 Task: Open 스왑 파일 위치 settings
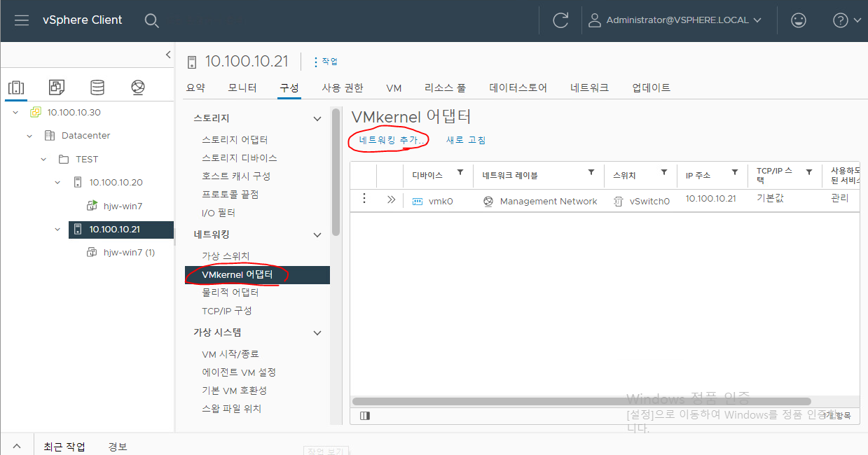pos(231,409)
